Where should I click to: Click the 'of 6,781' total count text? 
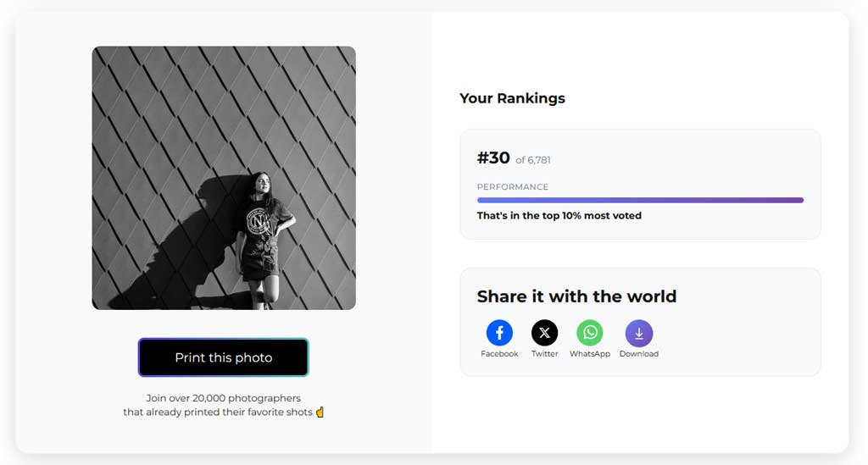coord(533,160)
